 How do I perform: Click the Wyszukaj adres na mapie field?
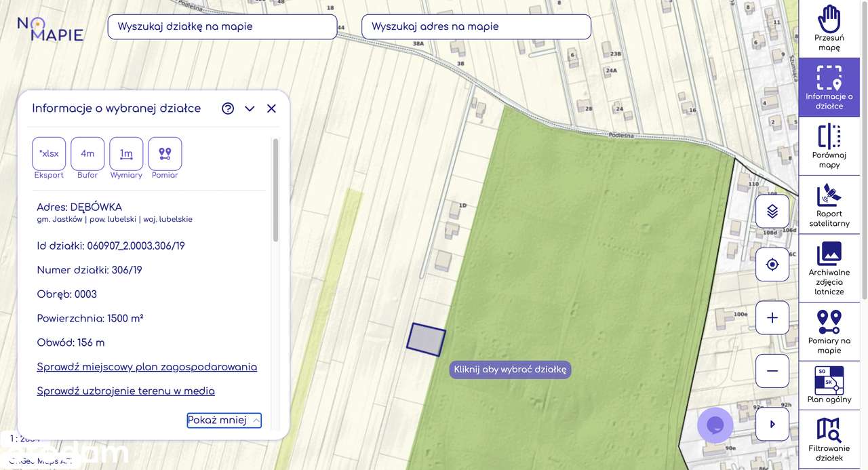[x=476, y=26]
